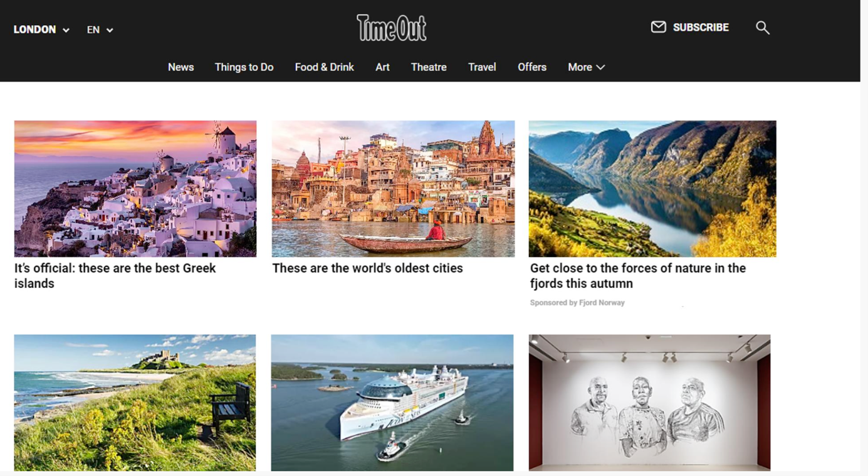Click the Time Out logo

click(392, 28)
